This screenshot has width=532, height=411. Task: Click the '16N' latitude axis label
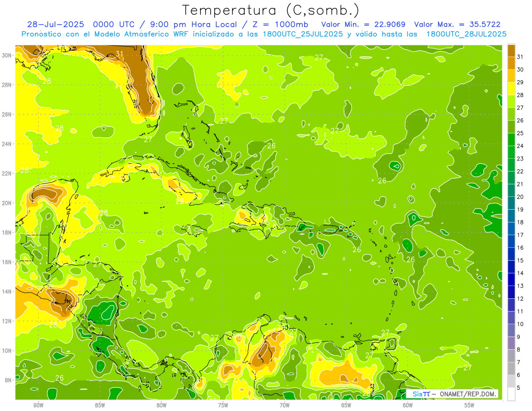7,262
